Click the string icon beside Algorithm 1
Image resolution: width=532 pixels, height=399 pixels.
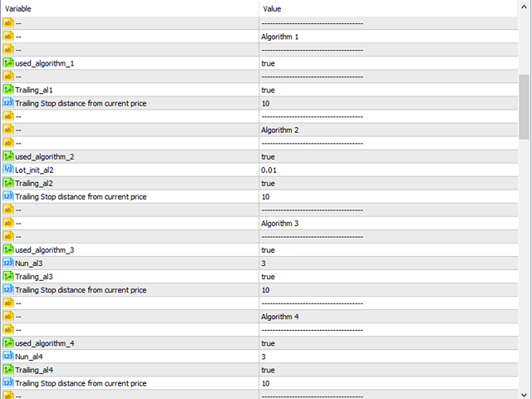tap(7, 37)
